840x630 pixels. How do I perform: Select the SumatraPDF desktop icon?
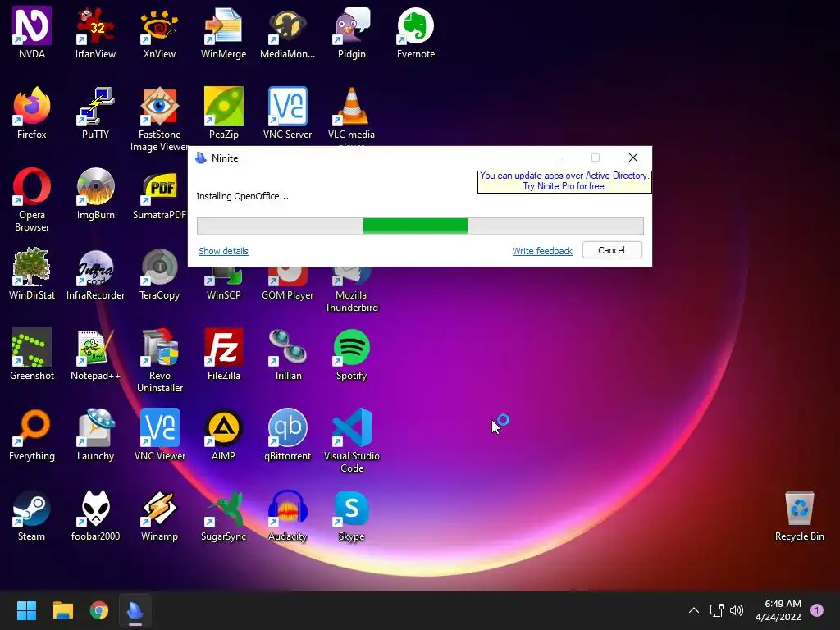(159, 186)
